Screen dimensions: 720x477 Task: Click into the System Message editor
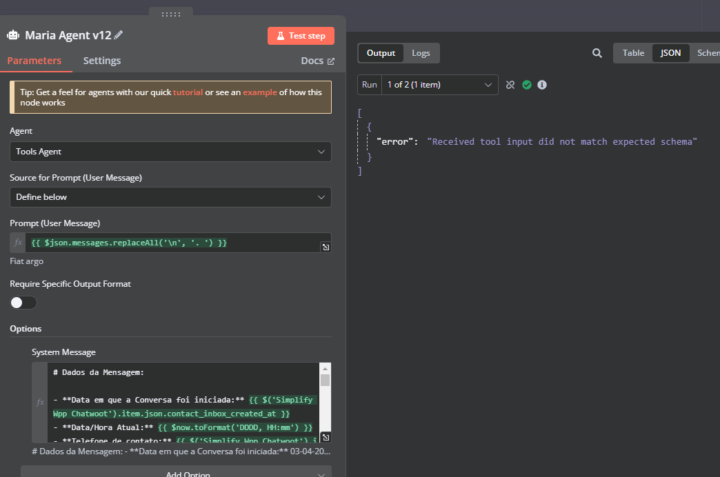click(183, 402)
